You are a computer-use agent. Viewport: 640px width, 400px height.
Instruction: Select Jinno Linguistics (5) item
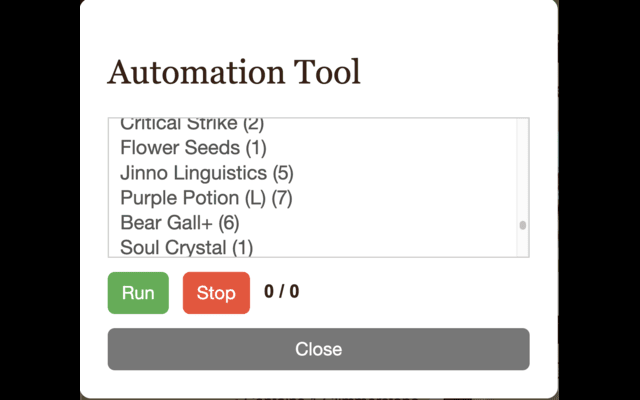tap(206, 173)
